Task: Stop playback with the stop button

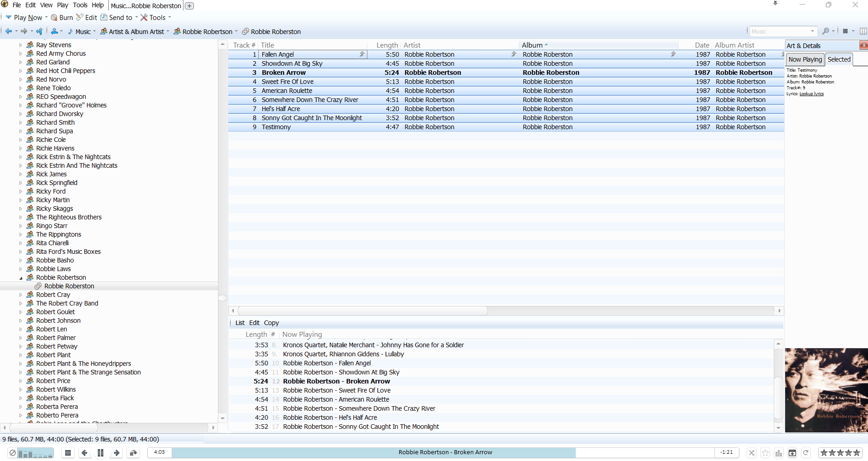Action: point(68,453)
